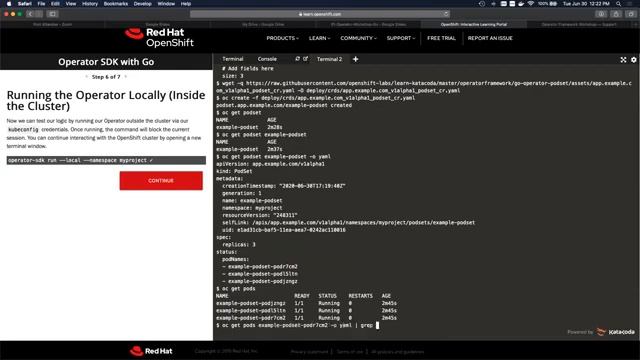Click the example-podset-podjzngz pod row
640x360 pixels.
pos(306,303)
